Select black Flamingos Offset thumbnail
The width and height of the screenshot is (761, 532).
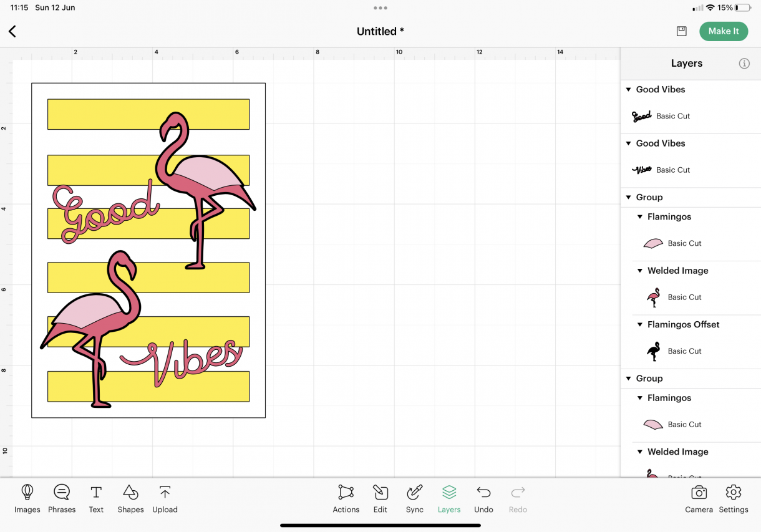click(x=653, y=351)
